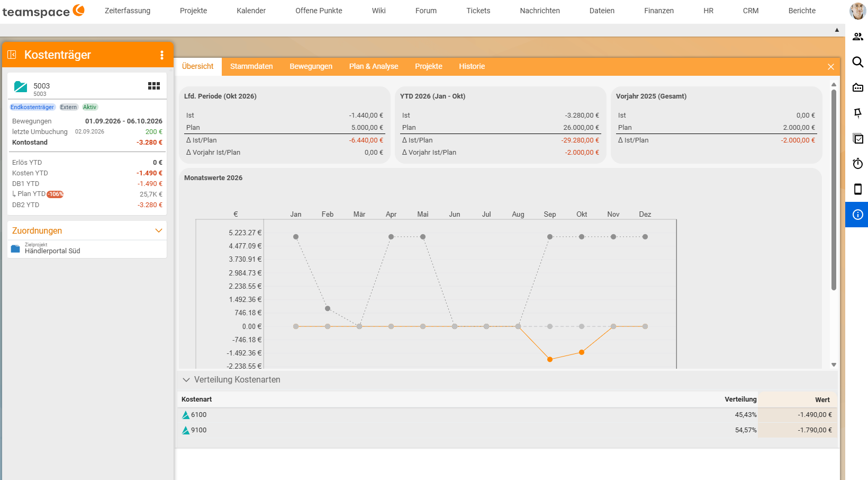Click the orange Sep data point in chart

[x=550, y=359]
